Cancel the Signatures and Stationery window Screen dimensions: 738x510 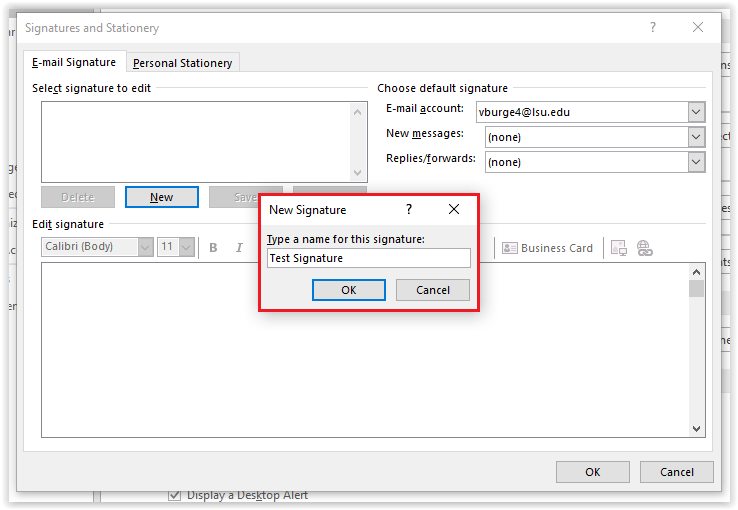(676, 472)
